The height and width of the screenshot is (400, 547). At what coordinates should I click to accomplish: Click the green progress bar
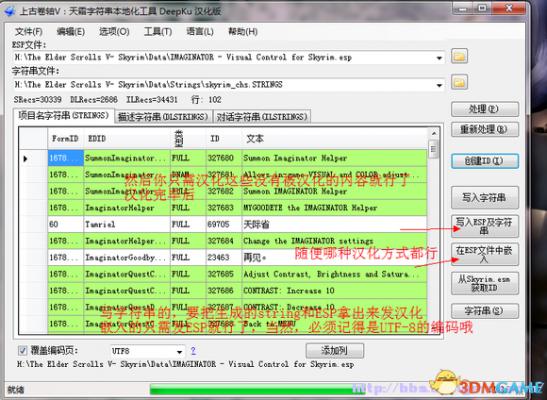[x=257, y=390]
